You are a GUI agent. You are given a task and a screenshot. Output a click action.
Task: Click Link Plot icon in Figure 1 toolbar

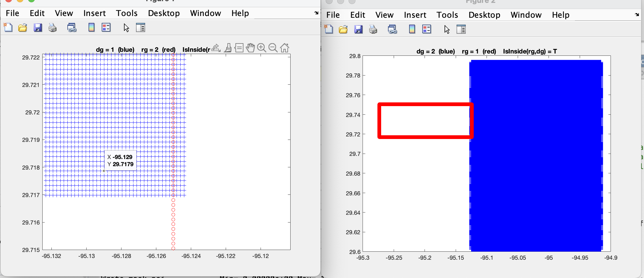tap(72, 27)
